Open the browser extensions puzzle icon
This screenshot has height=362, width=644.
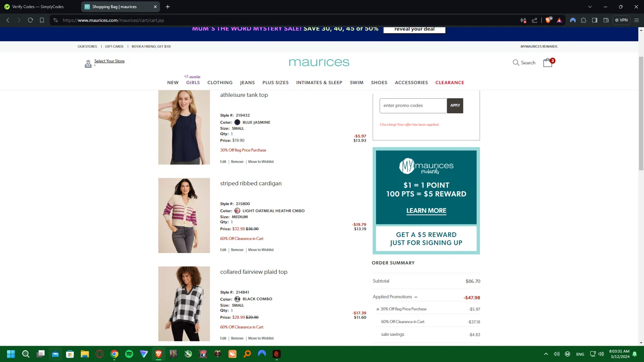583,20
